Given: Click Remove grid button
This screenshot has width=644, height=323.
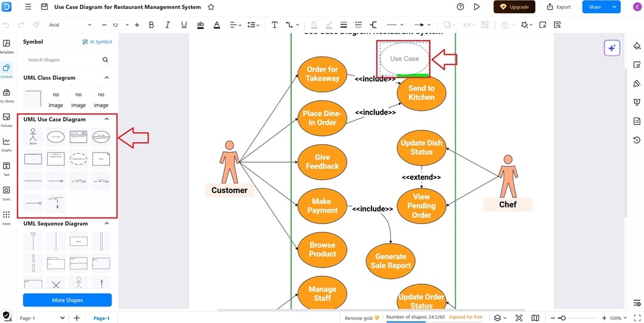Looking at the screenshot, I should (362, 318).
